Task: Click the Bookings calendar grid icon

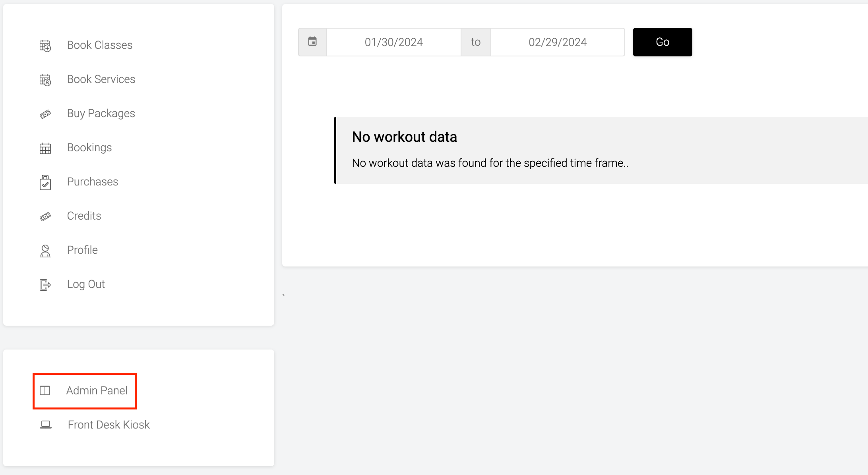Action: (45, 148)
